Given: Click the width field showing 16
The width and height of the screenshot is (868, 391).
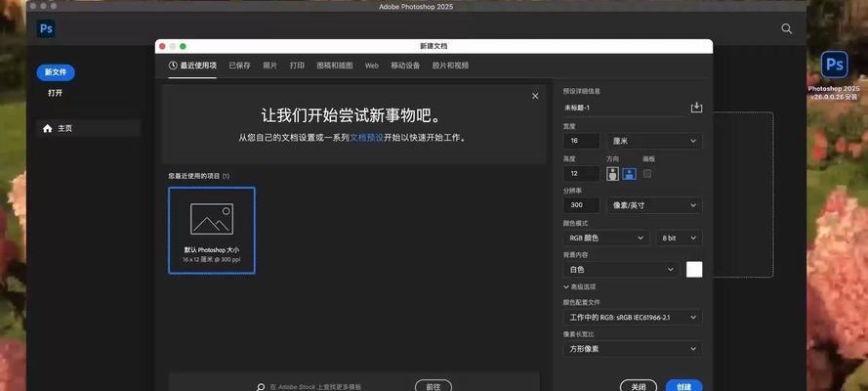Looking at the screenshot, I should 581,141.
